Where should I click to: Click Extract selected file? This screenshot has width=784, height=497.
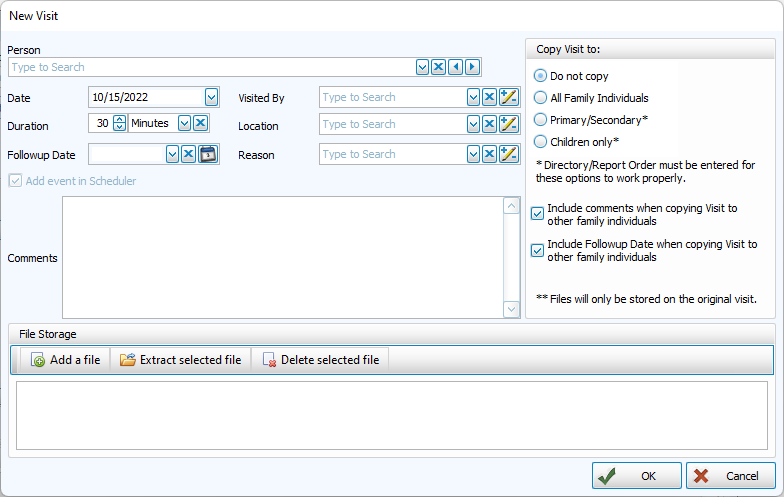coord(181,360)
